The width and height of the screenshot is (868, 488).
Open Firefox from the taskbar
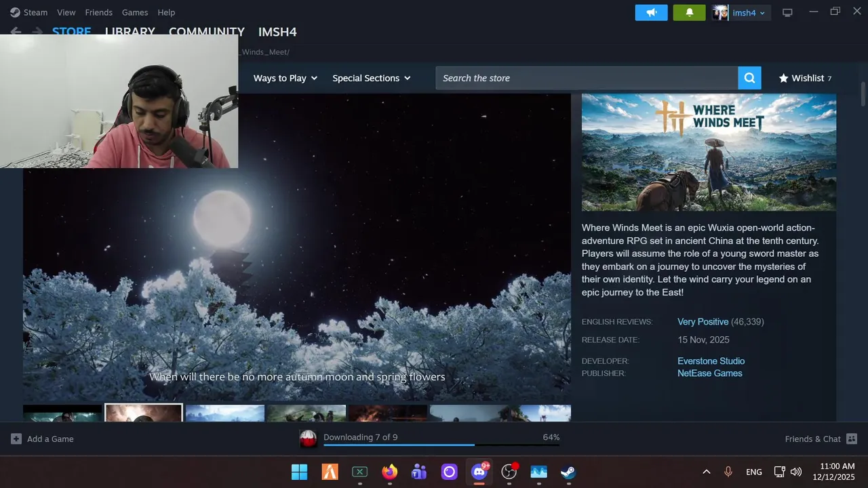point(389,472)
